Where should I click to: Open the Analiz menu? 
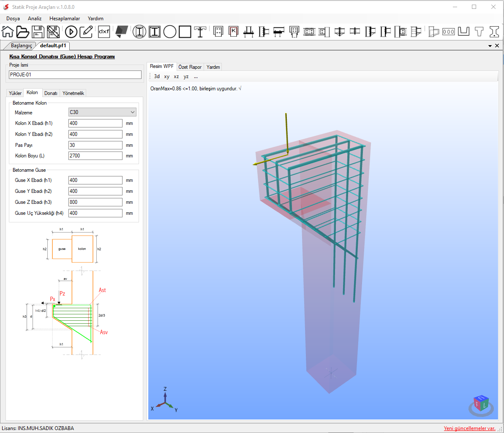coord(35,19)
